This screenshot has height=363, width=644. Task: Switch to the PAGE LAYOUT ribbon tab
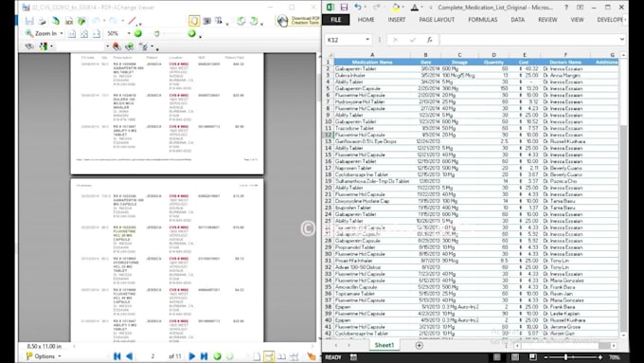tap(437, 19)
